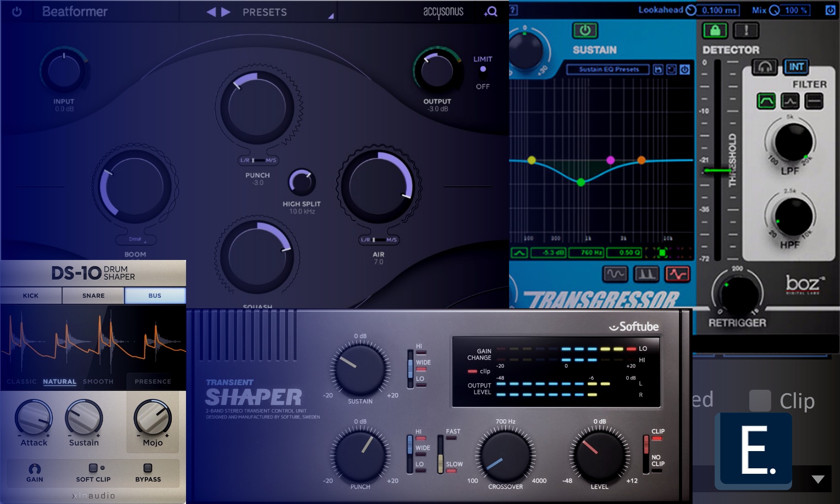
Task: Toggle the Beatformer power icon
Action: [17, 12]
